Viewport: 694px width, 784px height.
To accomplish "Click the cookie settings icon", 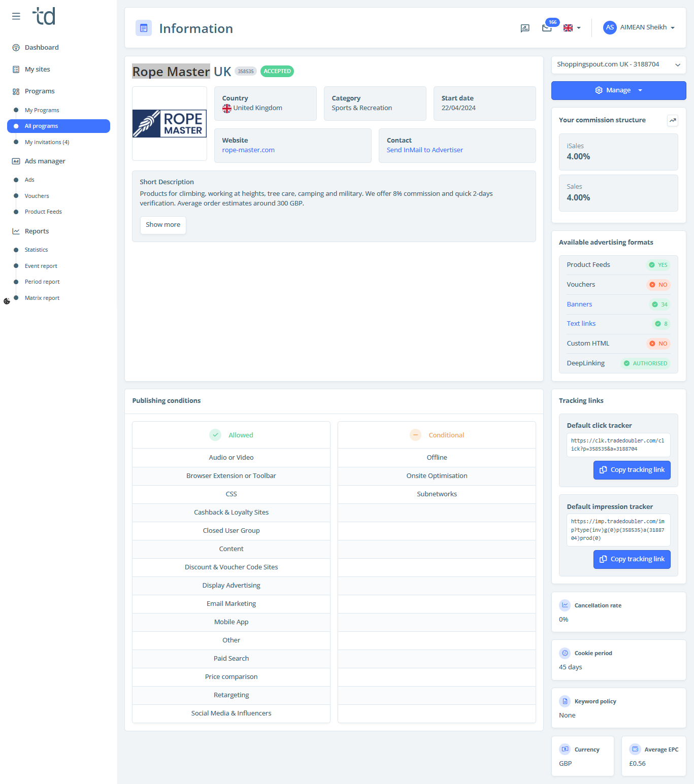I will [7, 301].
